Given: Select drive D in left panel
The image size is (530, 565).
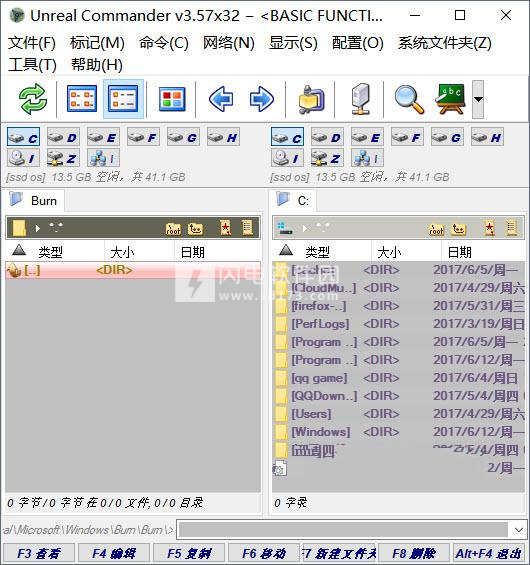Looking at the screenshot, I should 63,137.
